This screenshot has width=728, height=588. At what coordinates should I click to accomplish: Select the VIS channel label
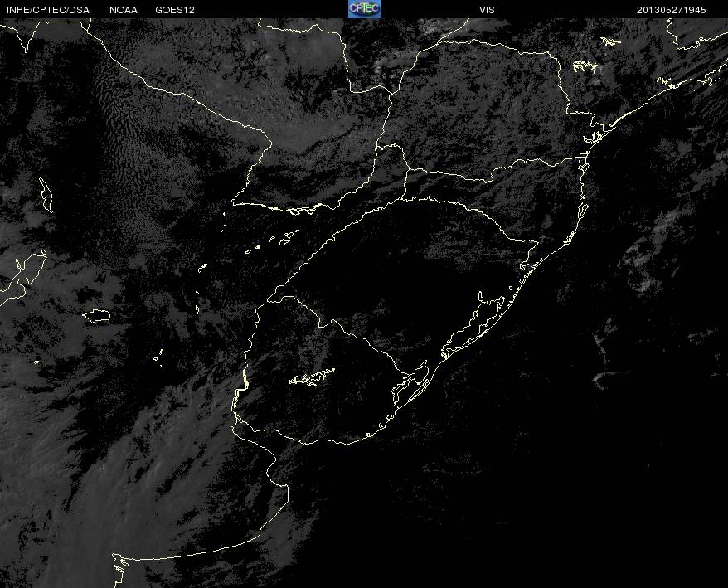[x=487, y=9]
